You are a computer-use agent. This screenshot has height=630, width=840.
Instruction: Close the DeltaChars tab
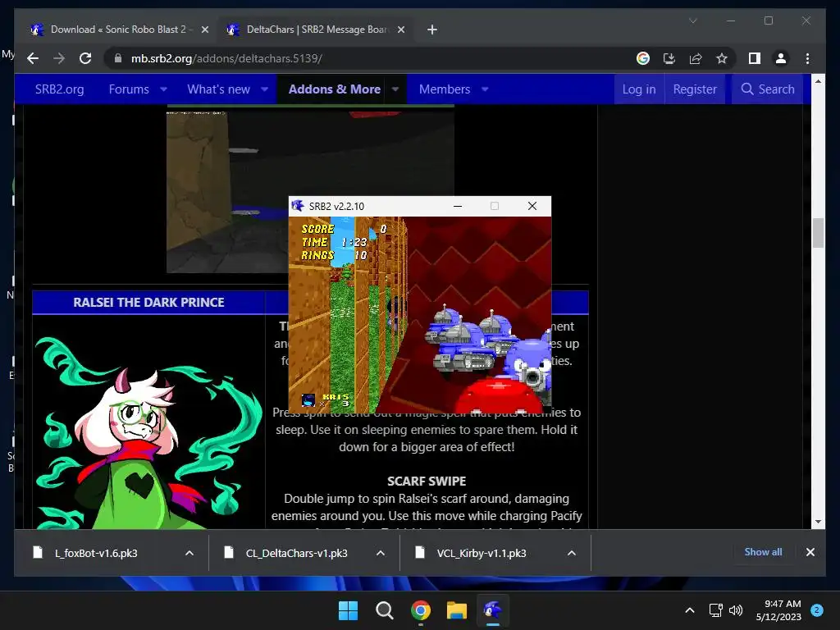point(400,30)
